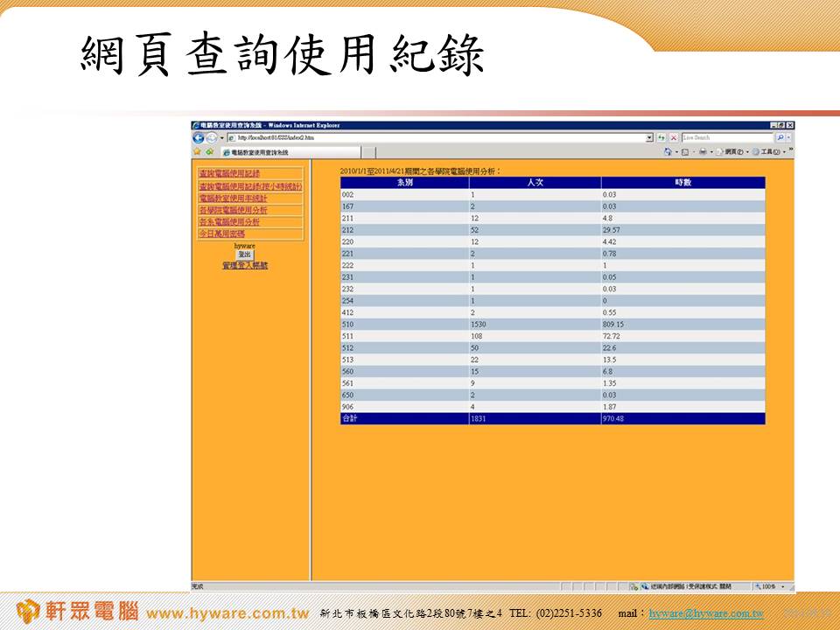The width and height of the screenshot is (840, 630).
Task: Click the Home icon in command bar
Action: coord(668,151)
